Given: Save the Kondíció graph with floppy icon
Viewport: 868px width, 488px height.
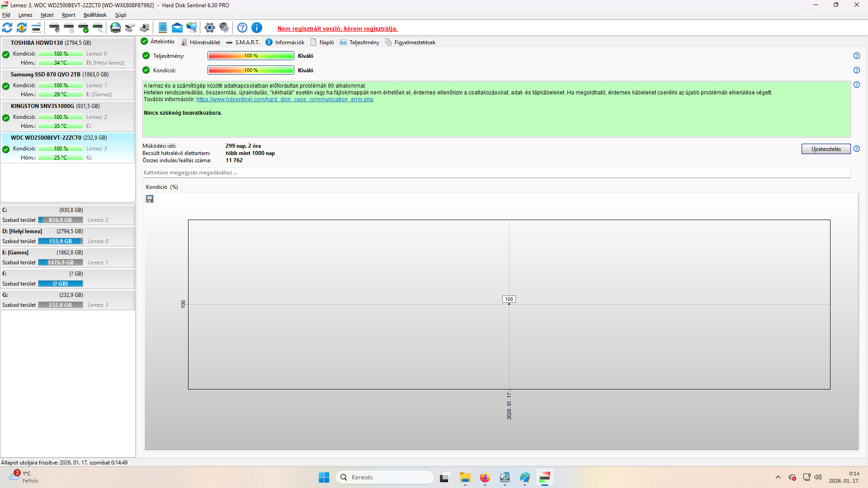Looking at the screenshot, I should point(150,199).
